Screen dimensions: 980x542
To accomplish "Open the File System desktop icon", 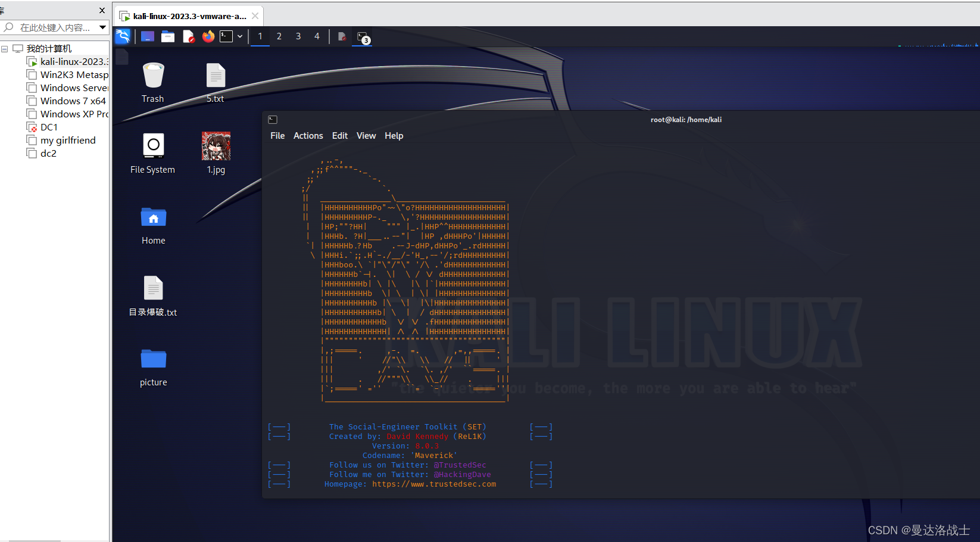I will [x=153, y=153].
